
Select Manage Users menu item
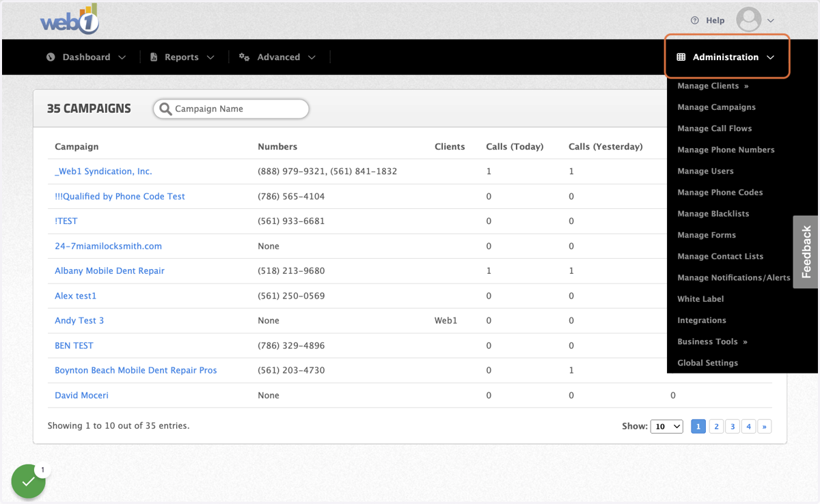(705, 171)
